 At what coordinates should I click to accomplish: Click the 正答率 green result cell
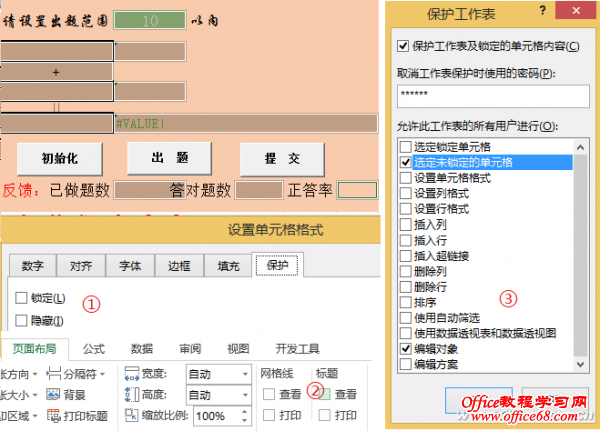pyautogui.click(x=357, y=190)
